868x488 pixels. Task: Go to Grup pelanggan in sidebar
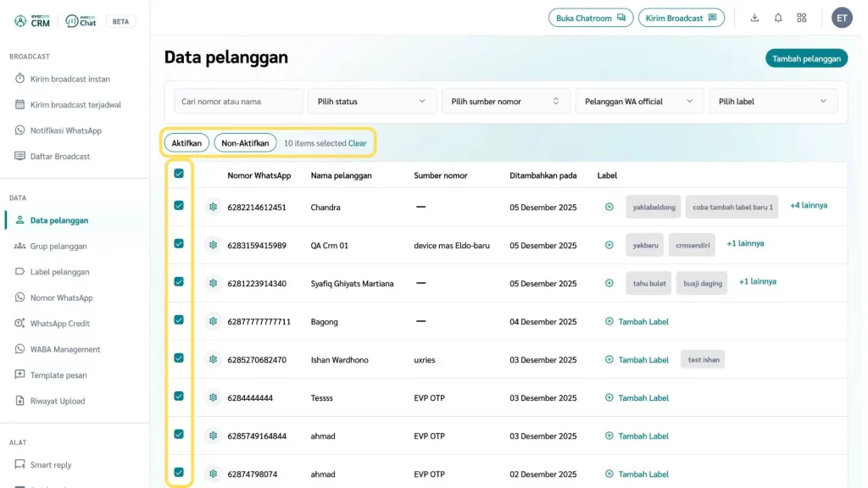(58, 247)
